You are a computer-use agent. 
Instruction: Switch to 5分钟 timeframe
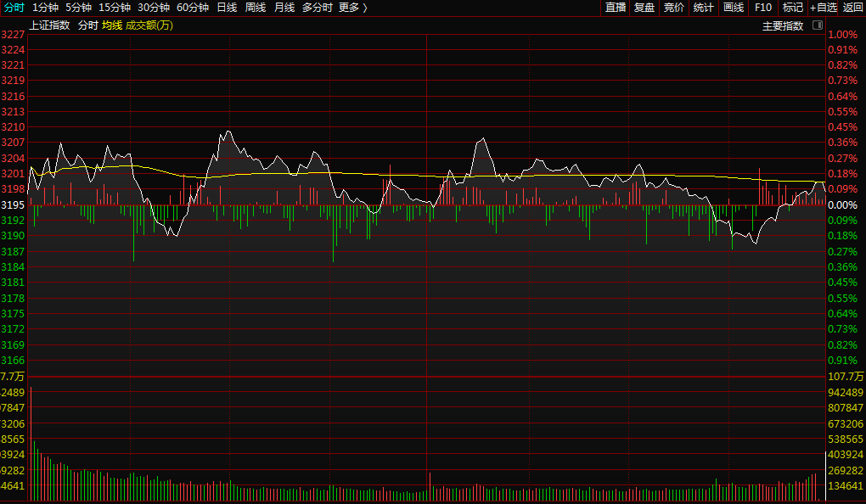(78, 8)
